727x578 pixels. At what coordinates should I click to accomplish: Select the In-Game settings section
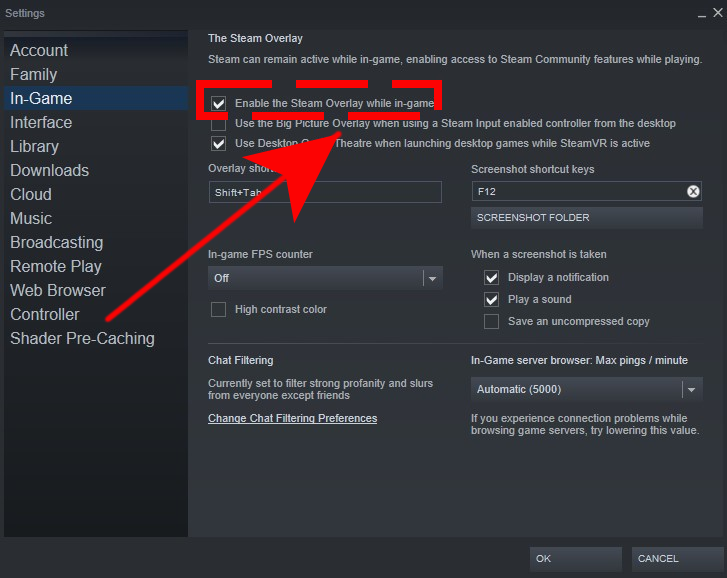pos(96,98)
